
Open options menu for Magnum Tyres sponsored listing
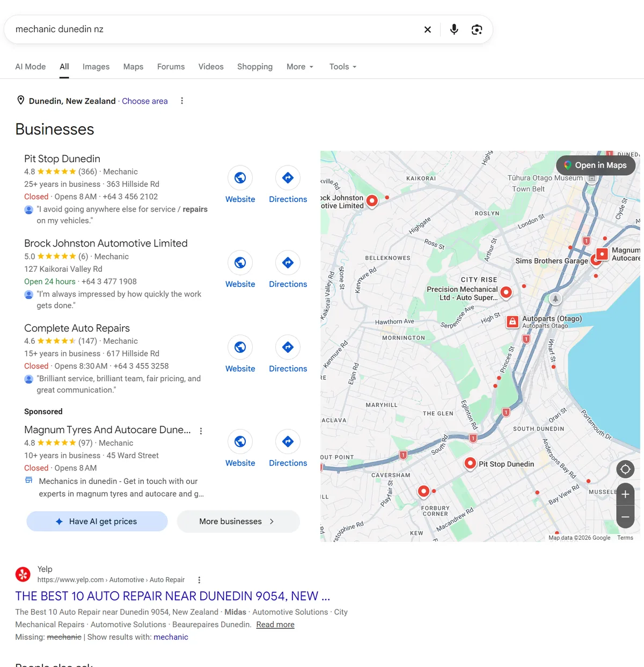201,431
